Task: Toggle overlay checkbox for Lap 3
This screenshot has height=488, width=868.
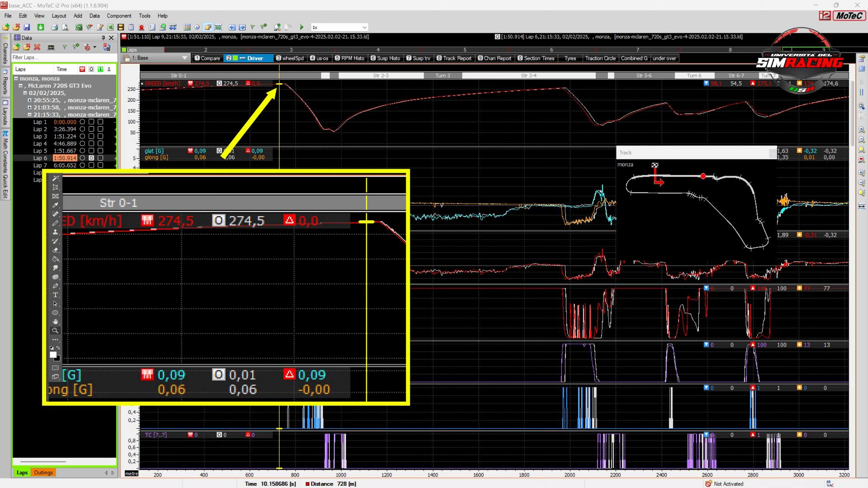Action: point(91,136)
